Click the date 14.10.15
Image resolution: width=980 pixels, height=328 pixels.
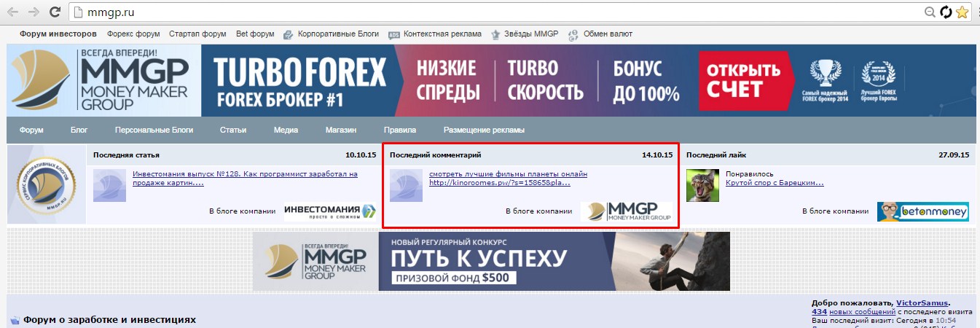point(657,155)
